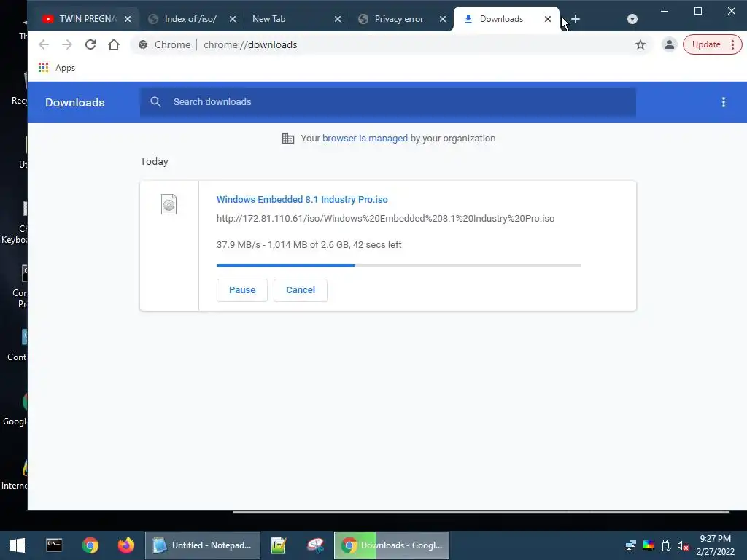Switch to Untitled - Notepad window in taskbar
This screenshot has height=560, width=747.
tap(203, 545)
